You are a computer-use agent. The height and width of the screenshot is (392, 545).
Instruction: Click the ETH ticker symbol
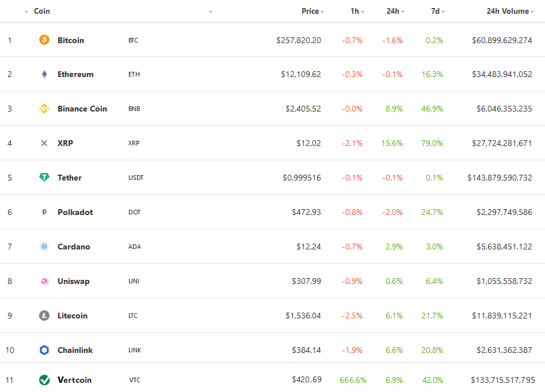(x=134, y=74)
